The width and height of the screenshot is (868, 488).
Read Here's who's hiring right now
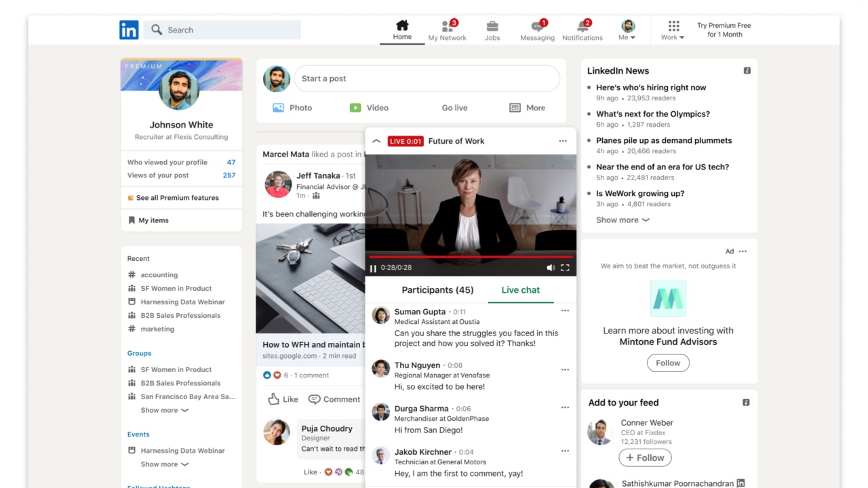click(651, 87)
